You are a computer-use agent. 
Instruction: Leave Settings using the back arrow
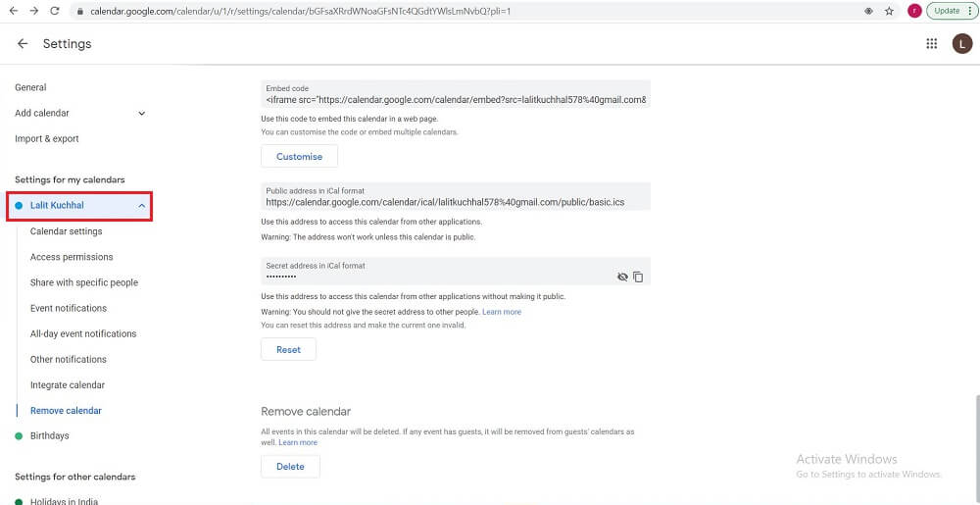(23, 44)
